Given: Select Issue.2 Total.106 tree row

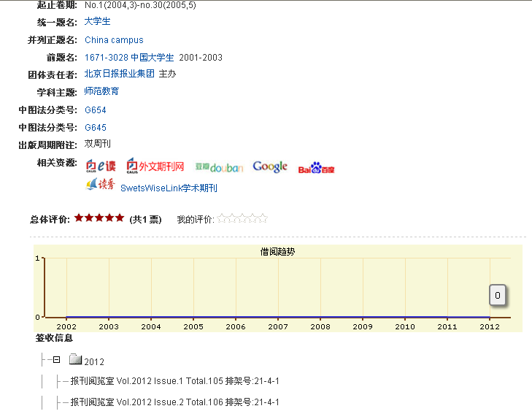Looking at the screenshot, I should tap(174, 402).
